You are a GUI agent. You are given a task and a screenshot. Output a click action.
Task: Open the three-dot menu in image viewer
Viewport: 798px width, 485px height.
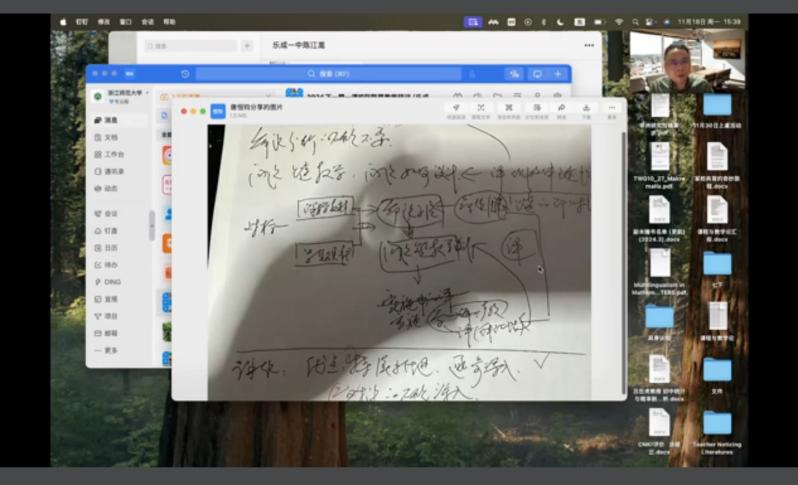point(611,109)
